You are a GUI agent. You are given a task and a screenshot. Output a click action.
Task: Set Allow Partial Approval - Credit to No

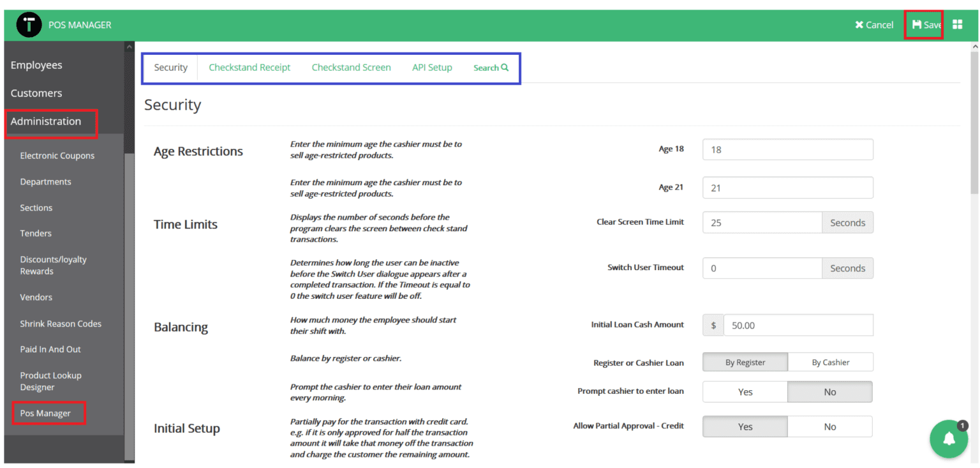point(829,426)
